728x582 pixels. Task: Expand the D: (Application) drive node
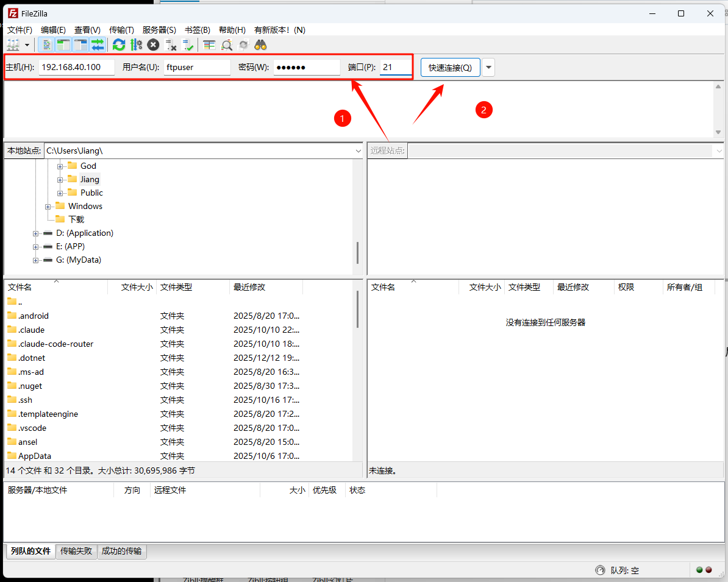[36, 233]
